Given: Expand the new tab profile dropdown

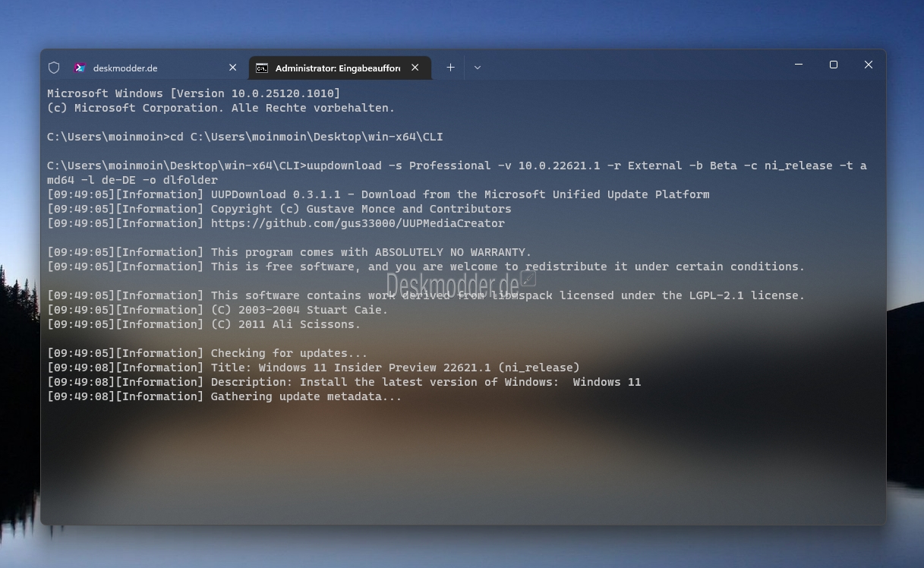Looking at the screenshot, I should [x=477, y=68].
